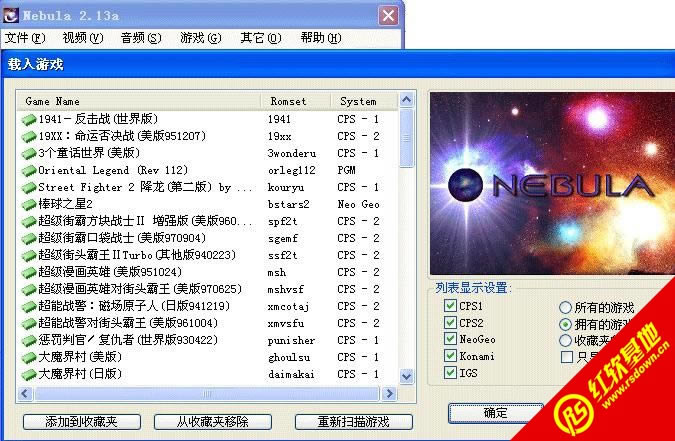This screenshot has width=675, height=441.
Task: Click the game list scrollbar down arrow
Action: point(406,376)
